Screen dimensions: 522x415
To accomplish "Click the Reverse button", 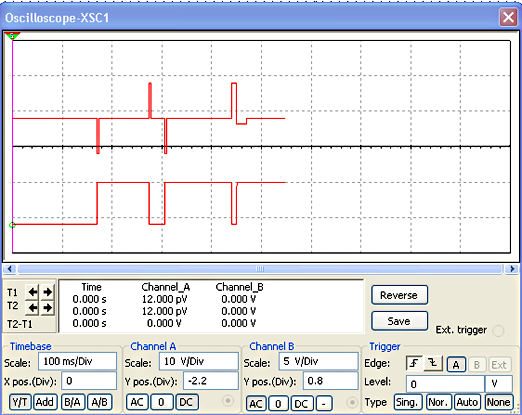I will coord(399,295).
